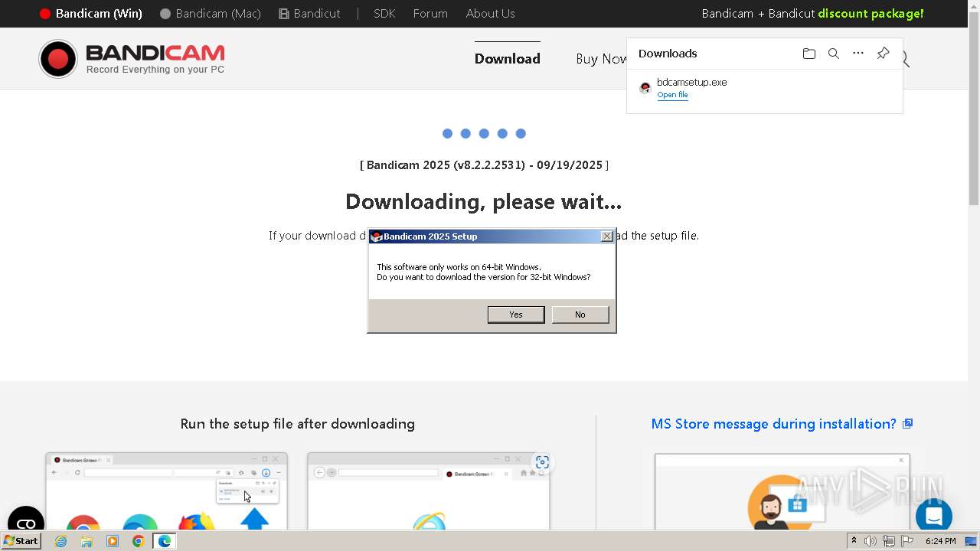The width and height of the screenshot is (980, 551).
Task: Select Bandicam (Win) in top bar
Action: pos(91,14)
